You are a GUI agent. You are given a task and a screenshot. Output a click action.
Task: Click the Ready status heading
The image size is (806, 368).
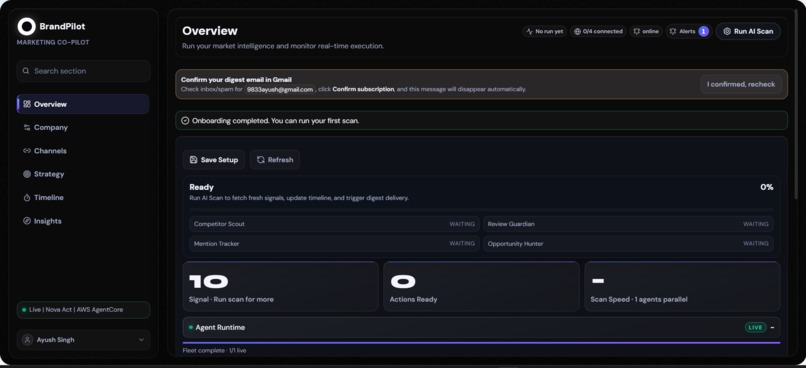tap(202, 187)
